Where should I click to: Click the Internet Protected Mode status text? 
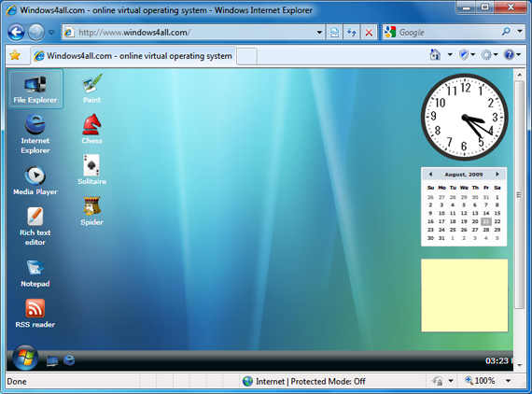click(x=311, y=382)
